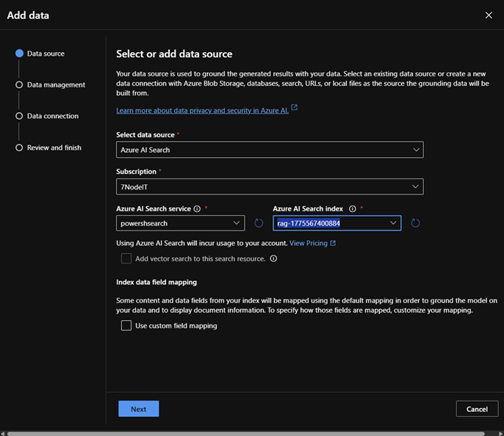Click refresh icon beside Azure AI Search index

click(415, 223)
